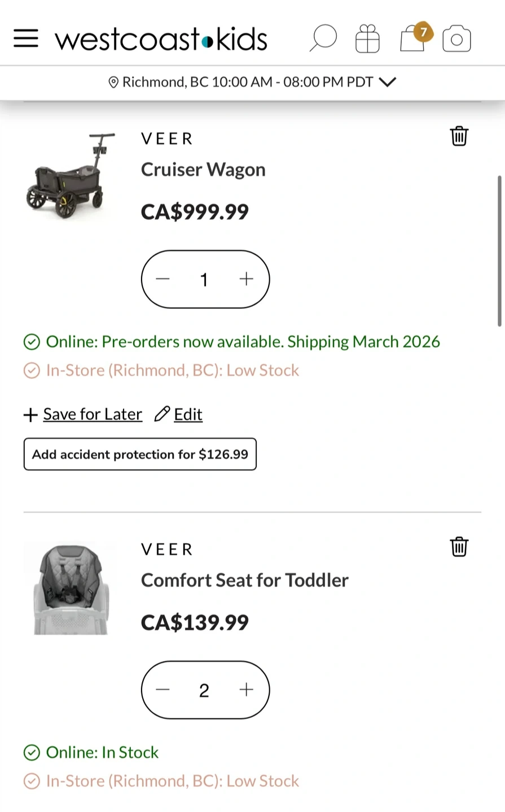Click Save for Later link
The image size is (505, 812).
click(x=93, y=414)
